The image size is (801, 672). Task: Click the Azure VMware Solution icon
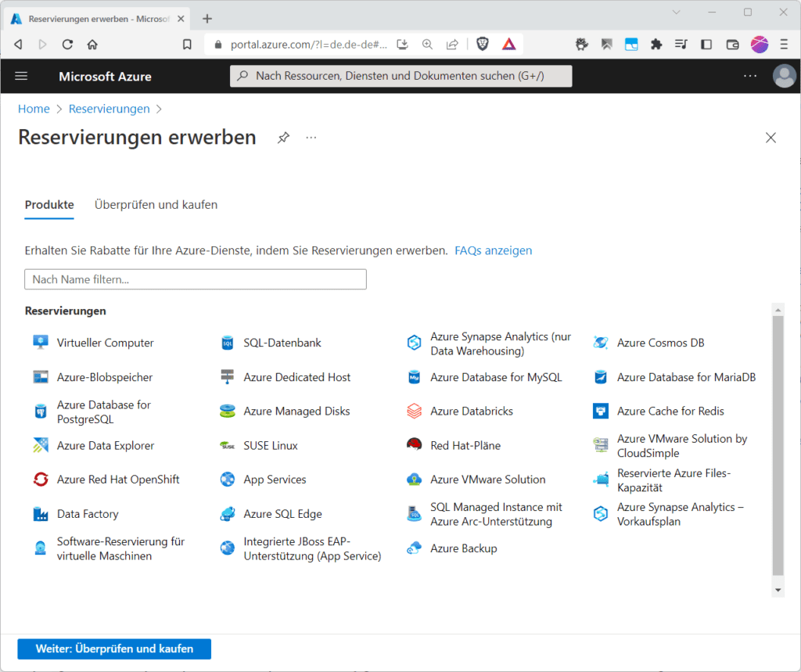click(x=415, y=480)
